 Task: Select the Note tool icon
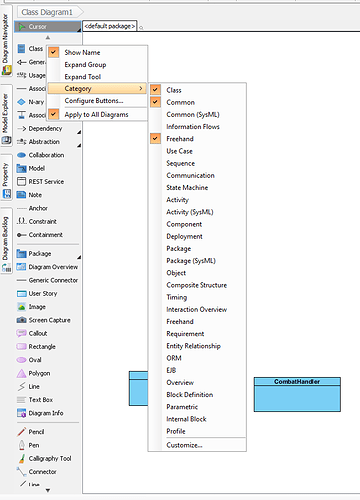point(21,195)
